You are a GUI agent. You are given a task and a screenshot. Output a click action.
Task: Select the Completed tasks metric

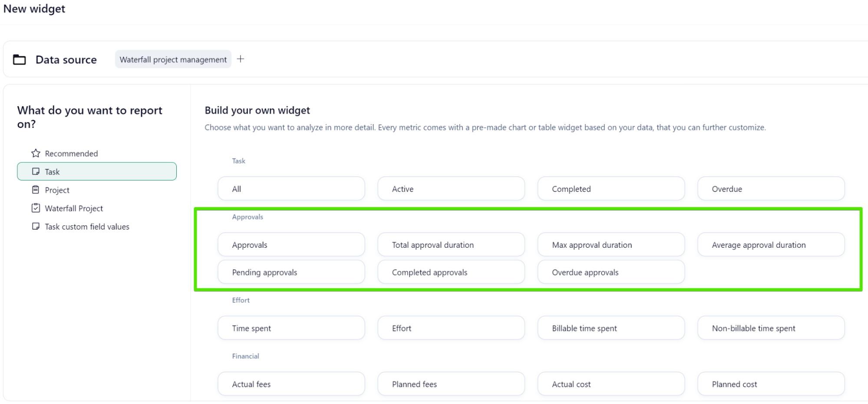[611, 189]
